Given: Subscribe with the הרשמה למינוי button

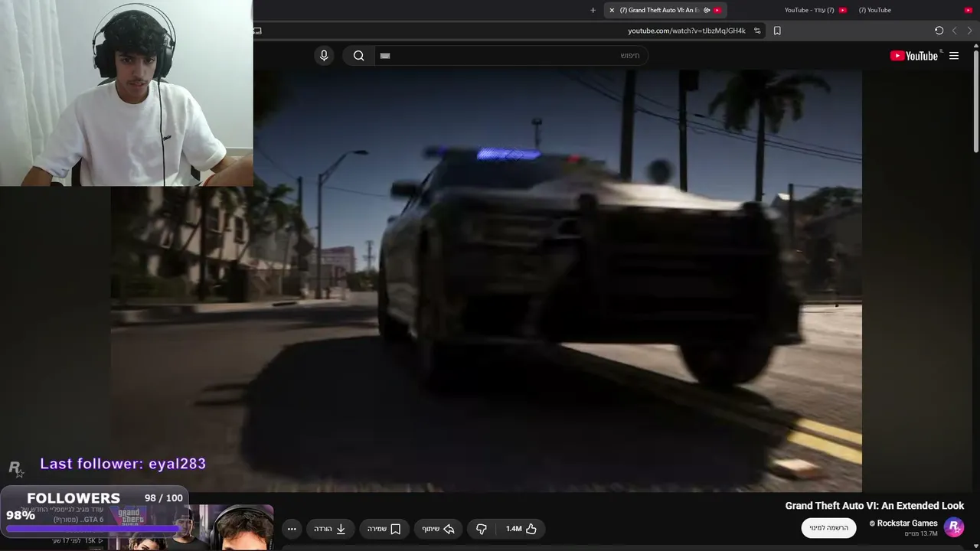Looking at the screenshot, I should pos(829,528).
